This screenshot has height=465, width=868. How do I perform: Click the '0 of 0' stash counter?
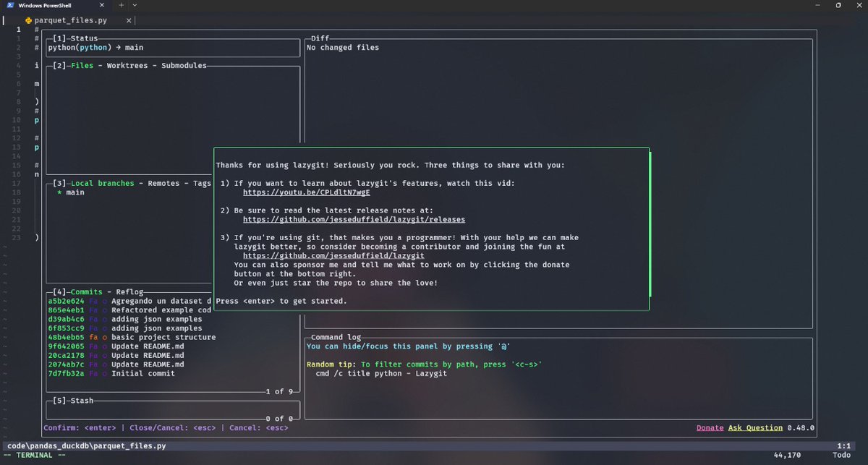click(x=278, y=418)
